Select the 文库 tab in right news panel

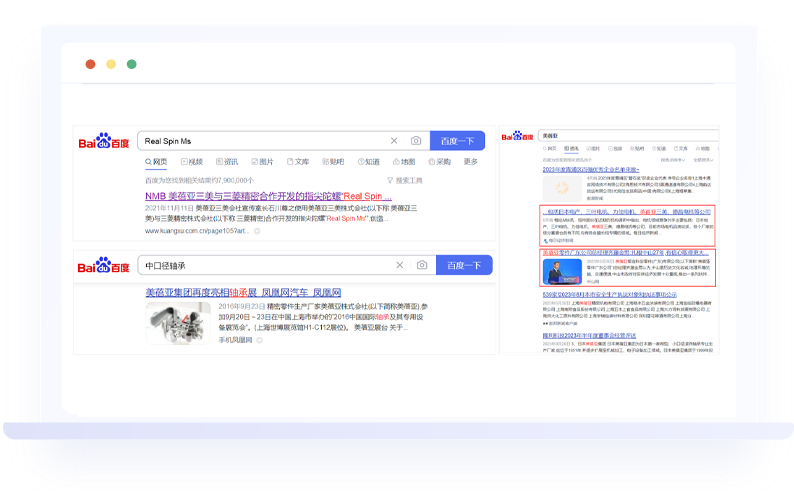tap(681, 148)
